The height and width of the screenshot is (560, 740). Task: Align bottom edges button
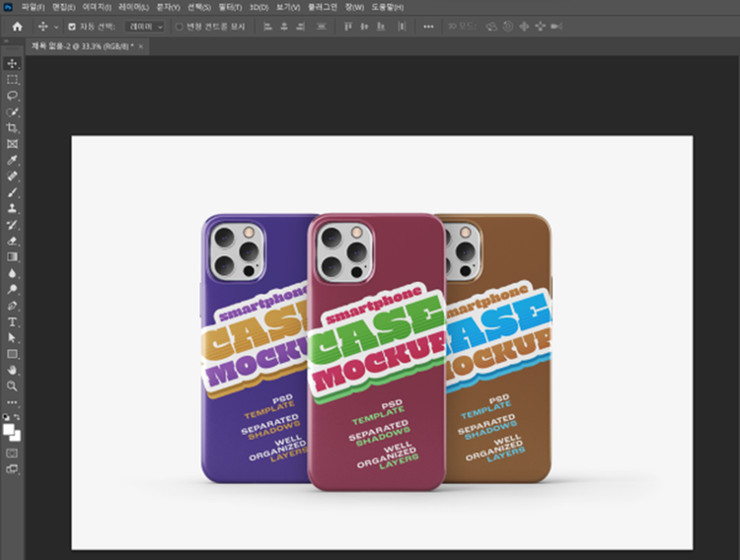(381, 27)
